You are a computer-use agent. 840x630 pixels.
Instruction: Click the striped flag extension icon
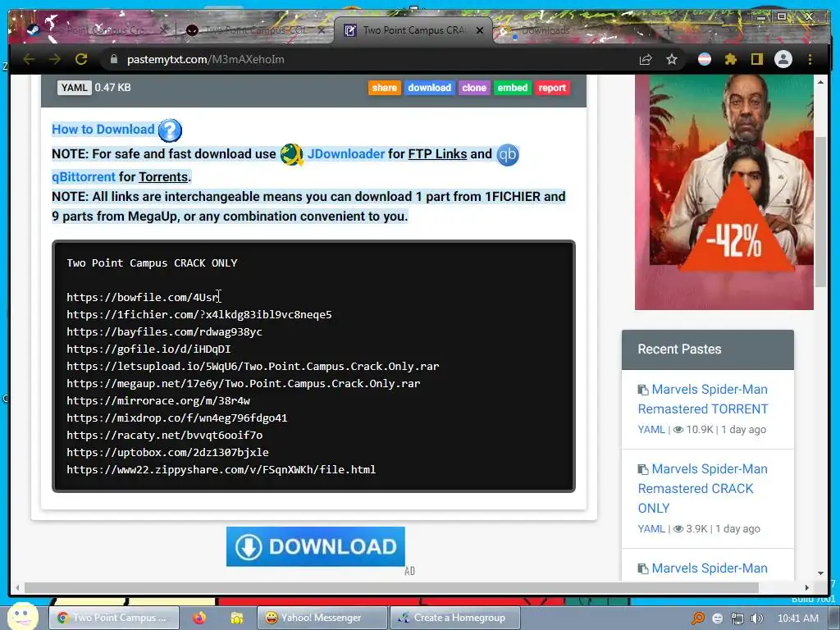705,59
